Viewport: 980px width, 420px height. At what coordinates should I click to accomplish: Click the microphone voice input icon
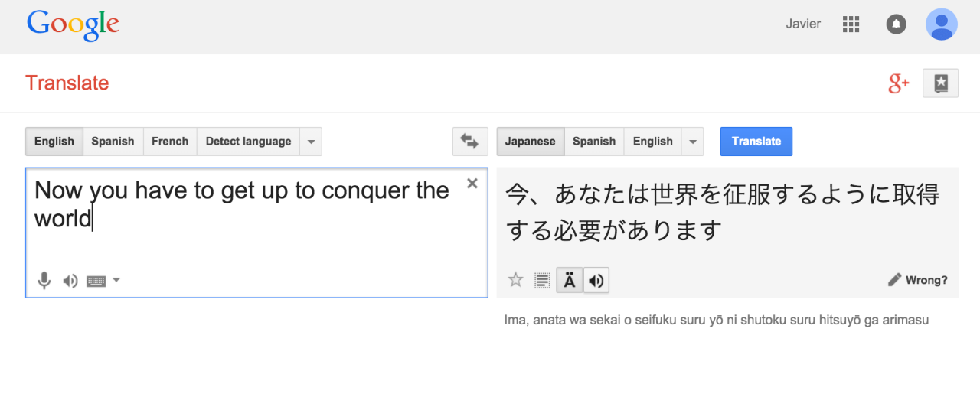tap(44, 281)
